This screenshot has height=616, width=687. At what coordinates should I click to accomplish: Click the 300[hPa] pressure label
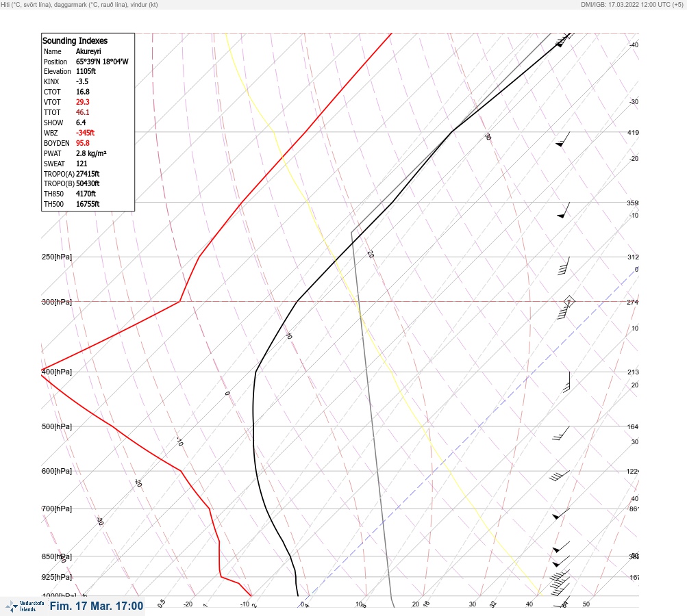(x=57, y=302)
